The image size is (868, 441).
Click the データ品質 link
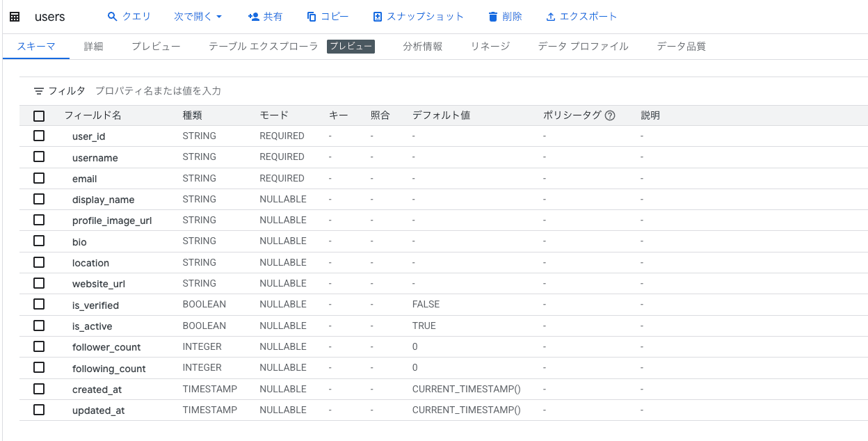point(680,46)
